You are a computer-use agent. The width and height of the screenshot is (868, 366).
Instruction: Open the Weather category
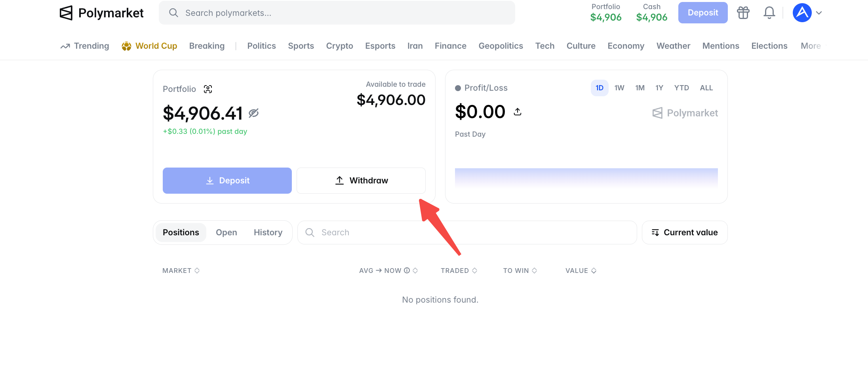tap(673, 46)
